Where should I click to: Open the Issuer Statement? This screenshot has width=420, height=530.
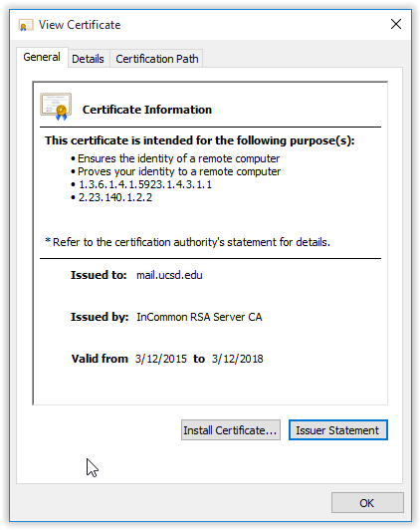pyautogui.click(x=338, y=430)
